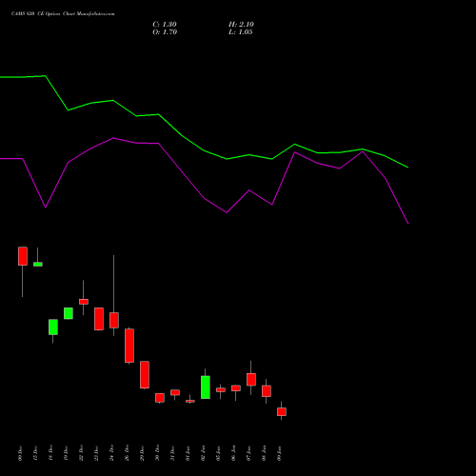The height and width of the screenshot is (476, 476).
Task: Click the 19 Dec date label
Action: (66, 453)
